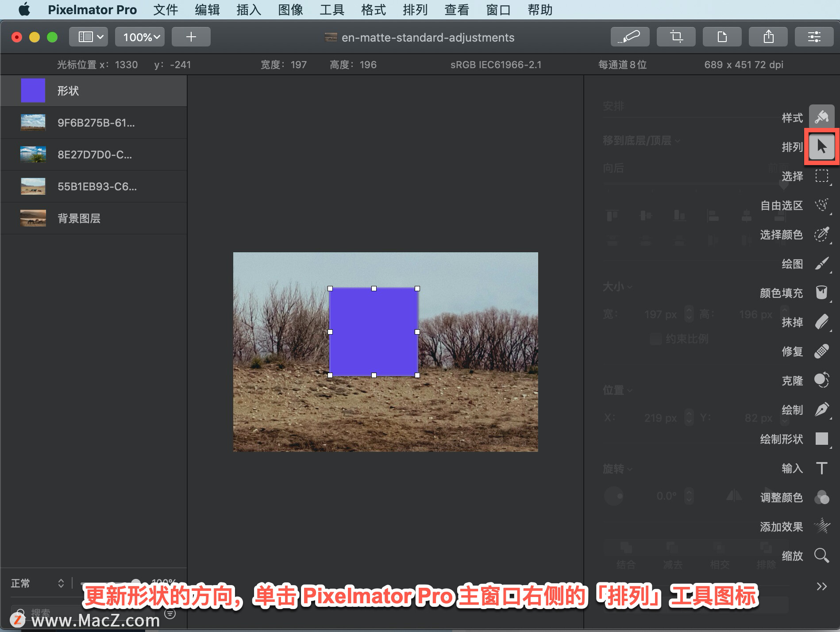Click the purple 形状 layer thumbnail
This screenshot has width=840, height=632.
[x=33, y=91]
